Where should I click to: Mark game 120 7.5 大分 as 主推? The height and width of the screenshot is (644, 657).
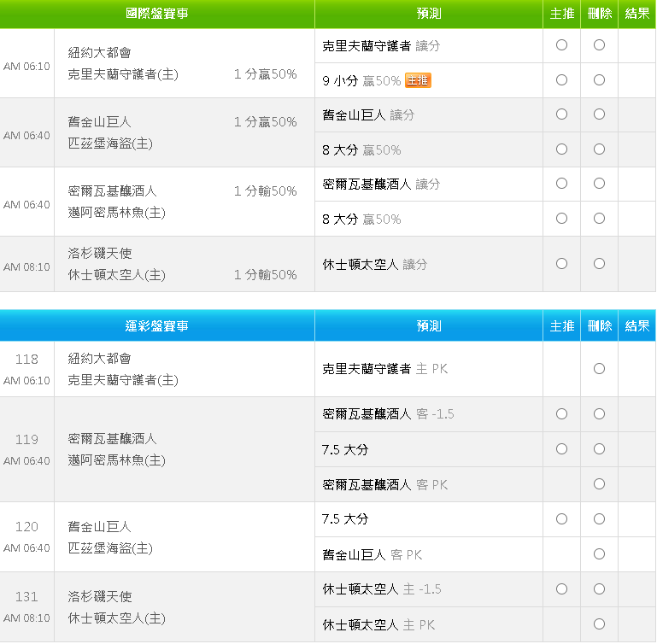[x=561, y=519]
